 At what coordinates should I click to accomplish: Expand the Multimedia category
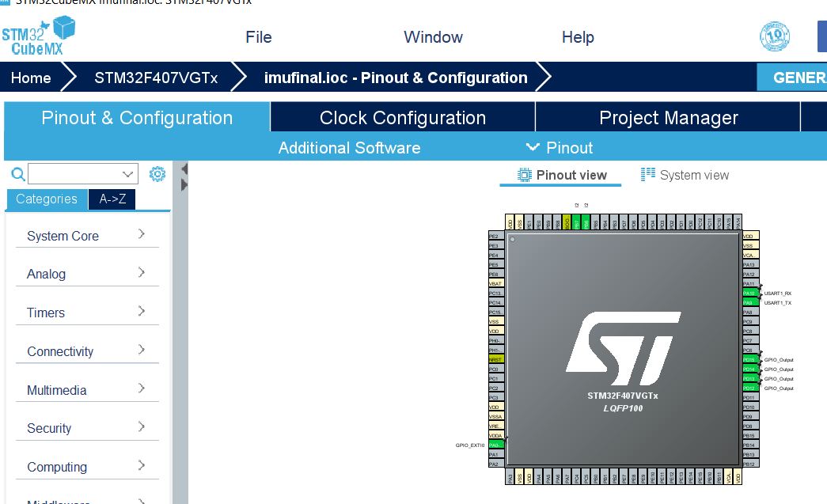pos(87,390)
